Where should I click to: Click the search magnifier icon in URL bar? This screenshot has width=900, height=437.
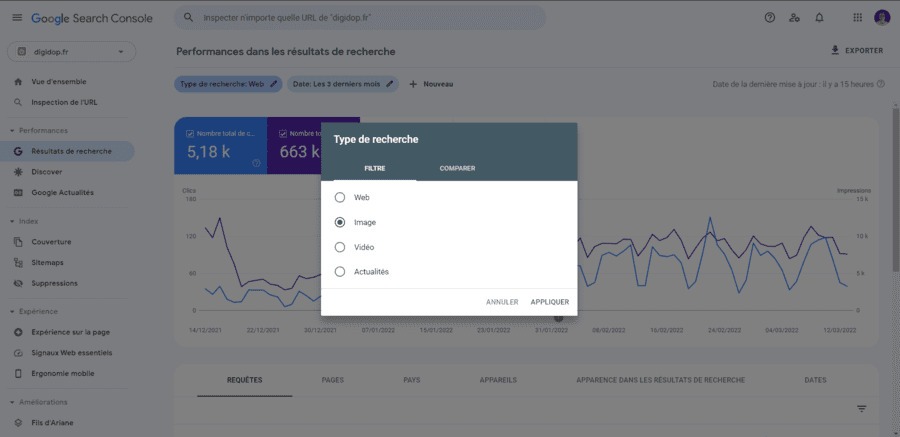tap(188, 18)
